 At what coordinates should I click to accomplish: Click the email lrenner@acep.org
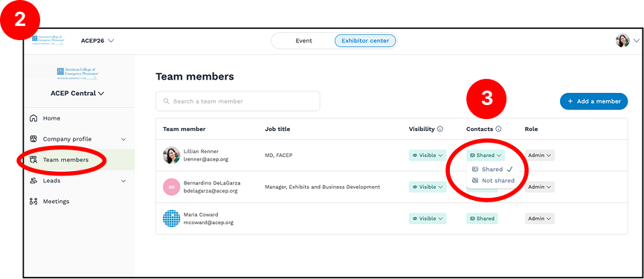tap(206, 159)
